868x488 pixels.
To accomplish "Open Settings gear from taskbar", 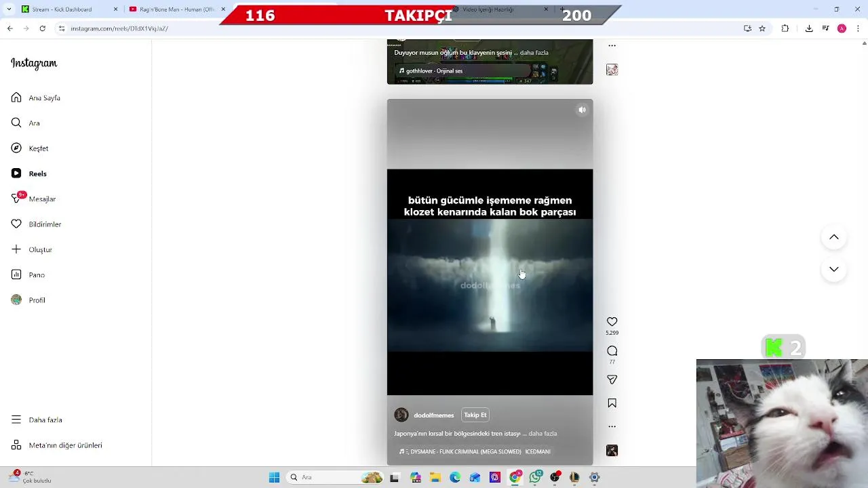I will (x=595, y=477).
